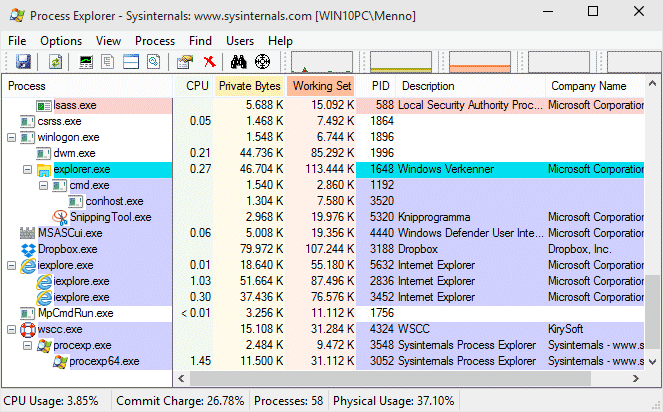Open the Options menu
Screen dimensions: 663x412
pos(61,41)
